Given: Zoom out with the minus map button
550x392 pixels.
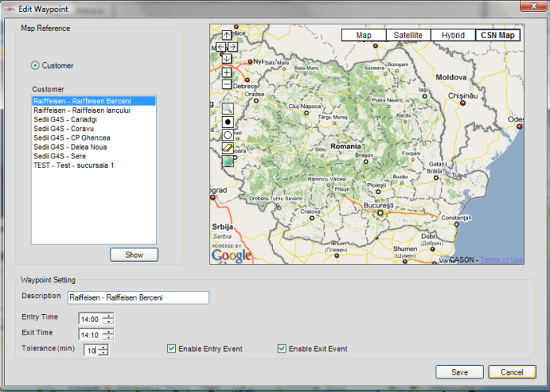Looking at the screenshot, I should coord(226,84).
